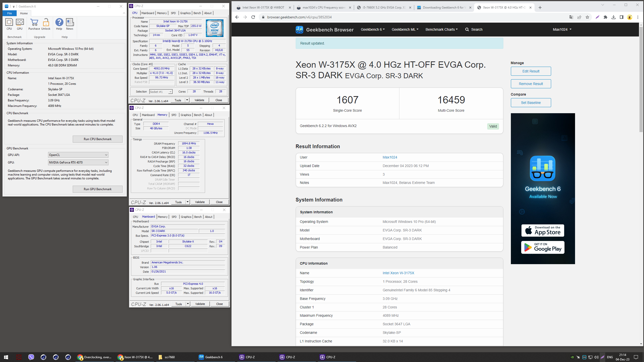This screenshot has width=644, height=362.
Task: Click the Get it on Google Play badge
Action: pos(543,247)
